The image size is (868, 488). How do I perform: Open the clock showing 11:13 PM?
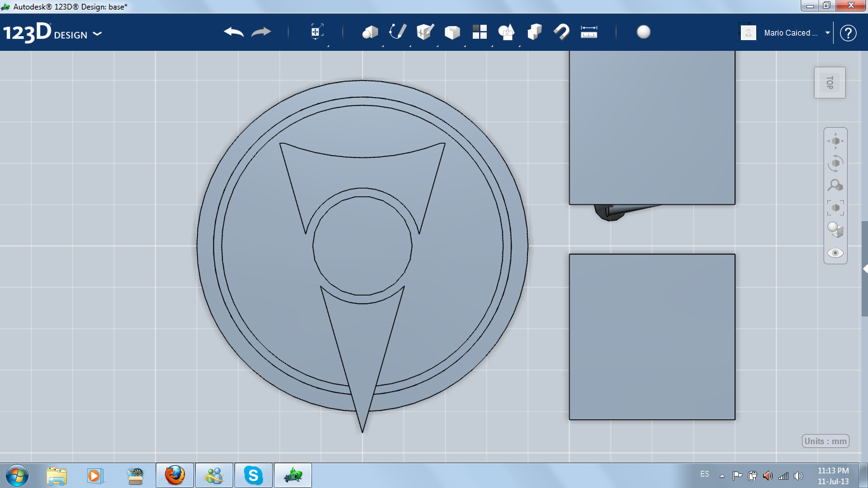click(833, 475)
